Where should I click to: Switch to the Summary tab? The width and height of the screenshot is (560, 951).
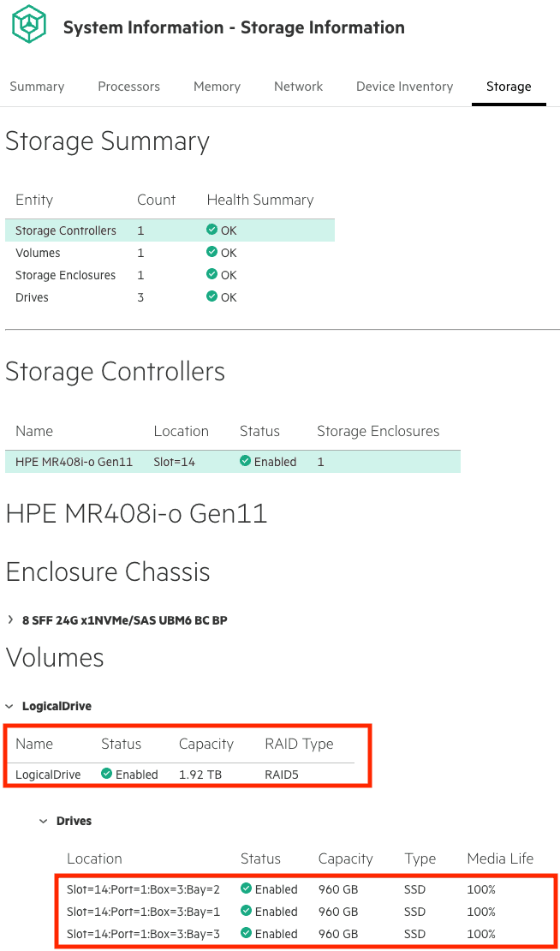[37, 87]
